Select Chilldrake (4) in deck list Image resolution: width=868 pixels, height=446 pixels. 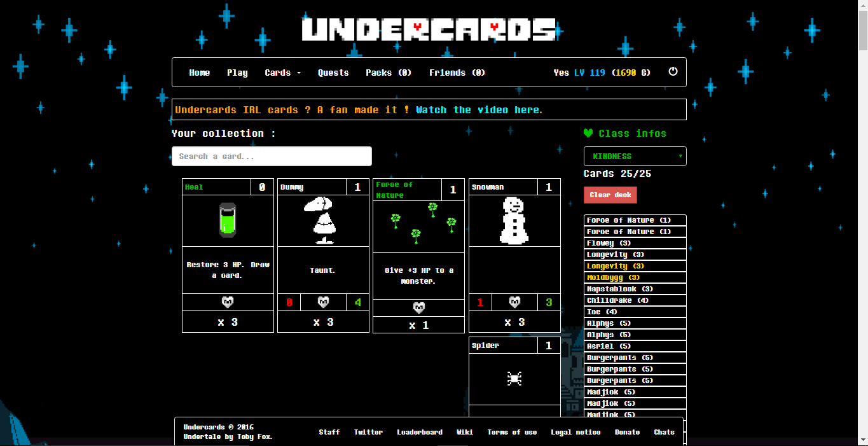point(635,300)
